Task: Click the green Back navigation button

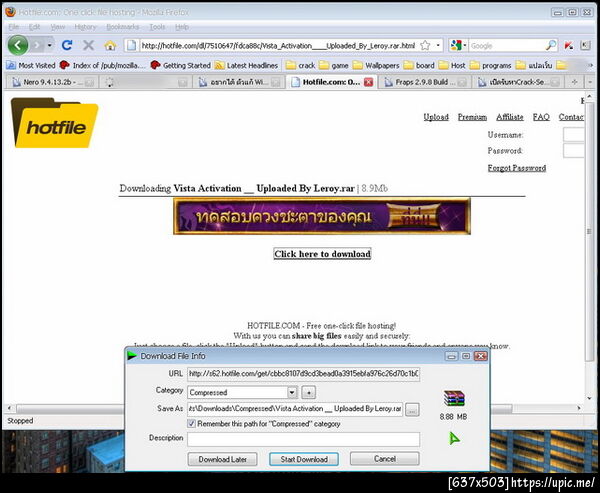Action: pos(18,46)
